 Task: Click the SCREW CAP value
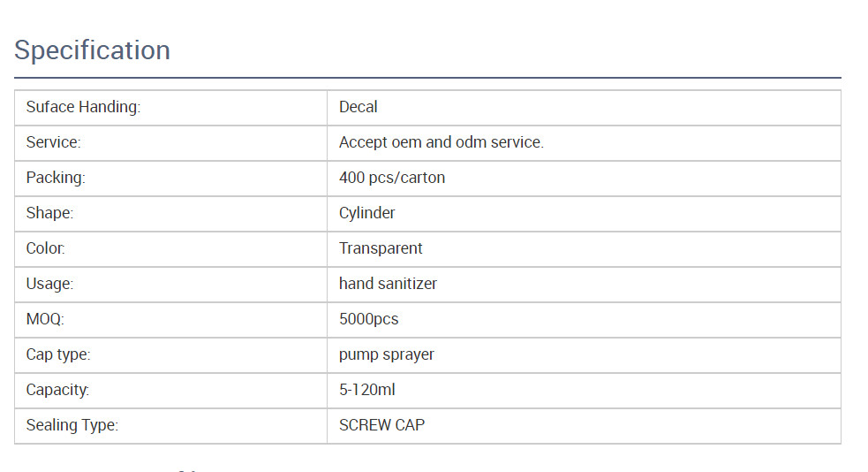[382, 425]
